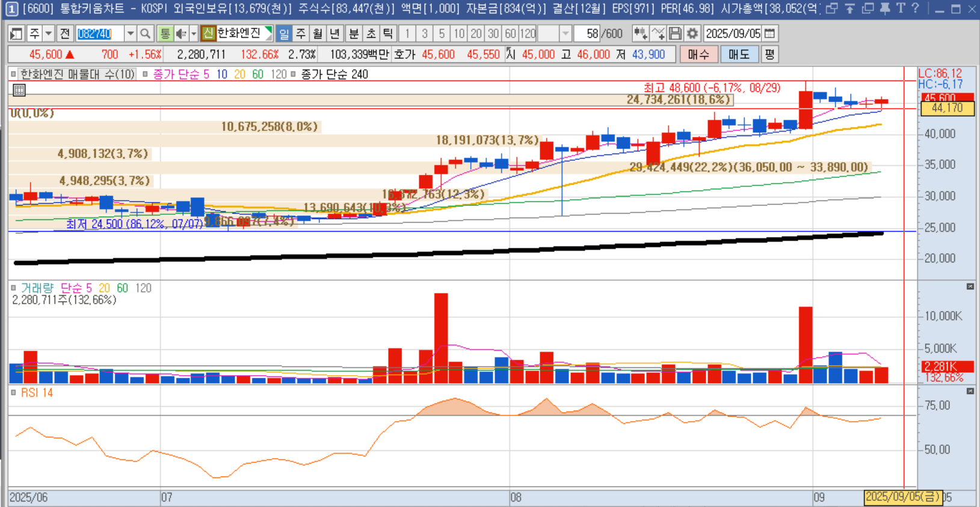
Task: Toggle the 종가 단순 240 indicator square
Action: [x=293, y=74]
